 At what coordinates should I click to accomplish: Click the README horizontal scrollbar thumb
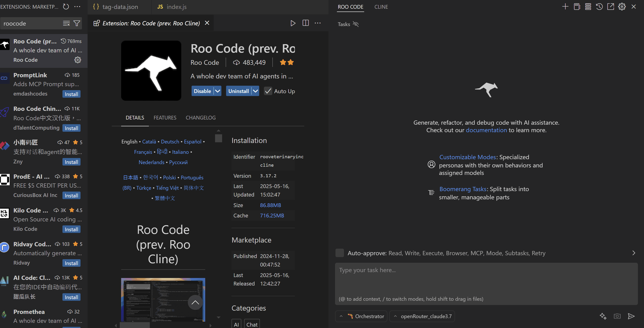click(x=135, y=325)
